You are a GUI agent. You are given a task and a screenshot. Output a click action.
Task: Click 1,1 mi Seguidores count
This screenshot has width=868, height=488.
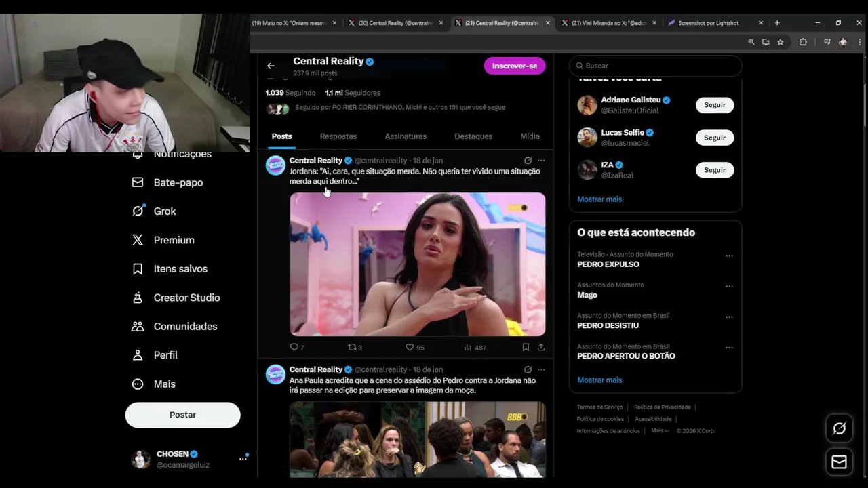353,93
